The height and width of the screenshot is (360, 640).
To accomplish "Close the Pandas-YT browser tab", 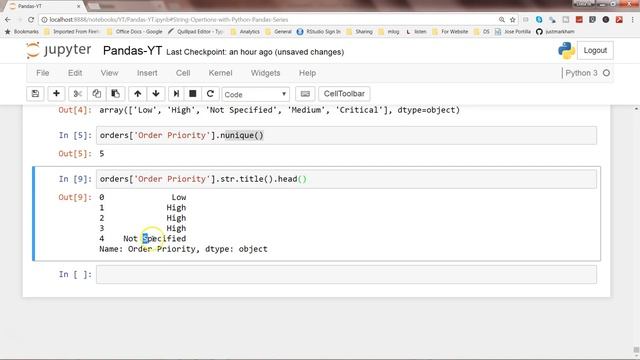I will click(78, 6).
